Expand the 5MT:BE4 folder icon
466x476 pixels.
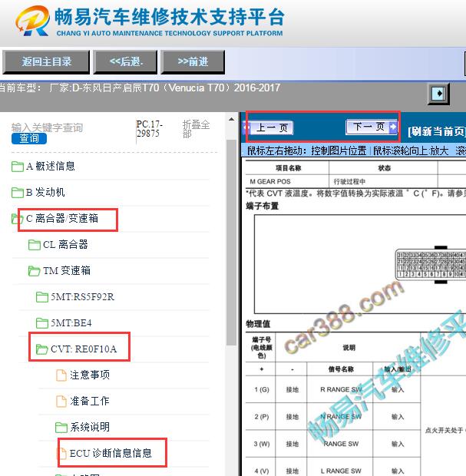tap(42, 323)
